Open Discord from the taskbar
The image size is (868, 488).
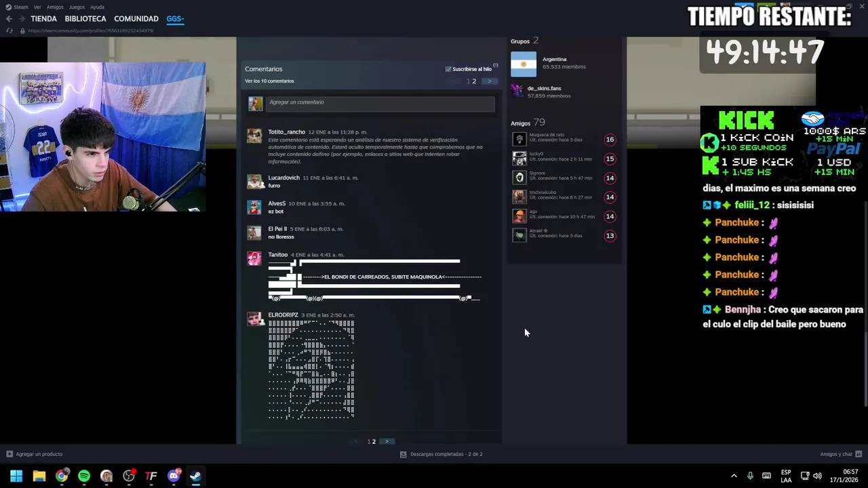click(x=174, y=476)
